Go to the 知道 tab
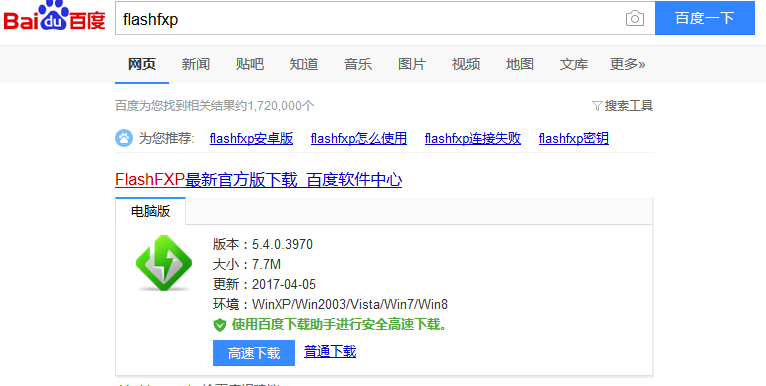This screenshot has height=386, width=766. [304, 64]
